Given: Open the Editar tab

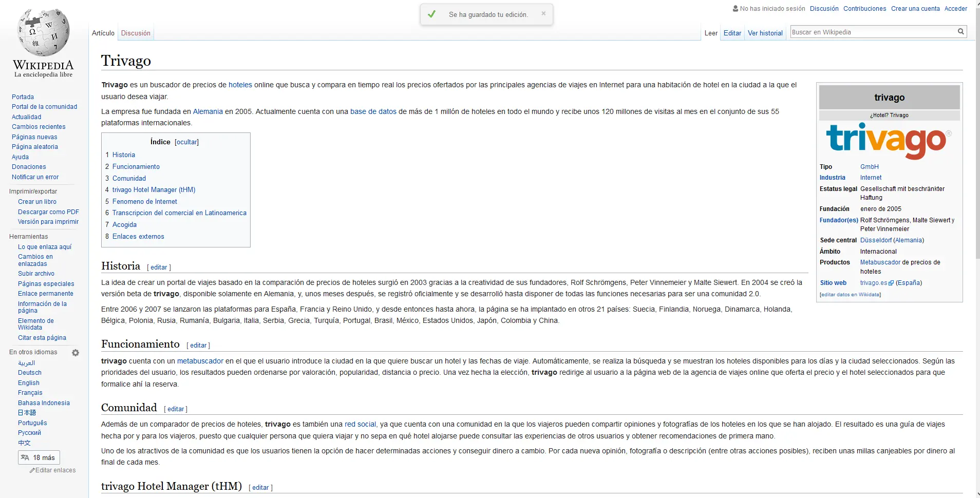Looking at the screenshot, I should pyautogui.click(x=732, y=33).
